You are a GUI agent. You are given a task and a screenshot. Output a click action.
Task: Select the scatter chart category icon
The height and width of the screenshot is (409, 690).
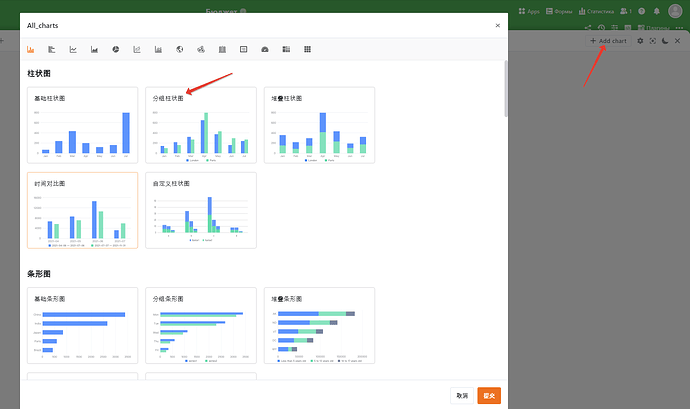(137, 49)
